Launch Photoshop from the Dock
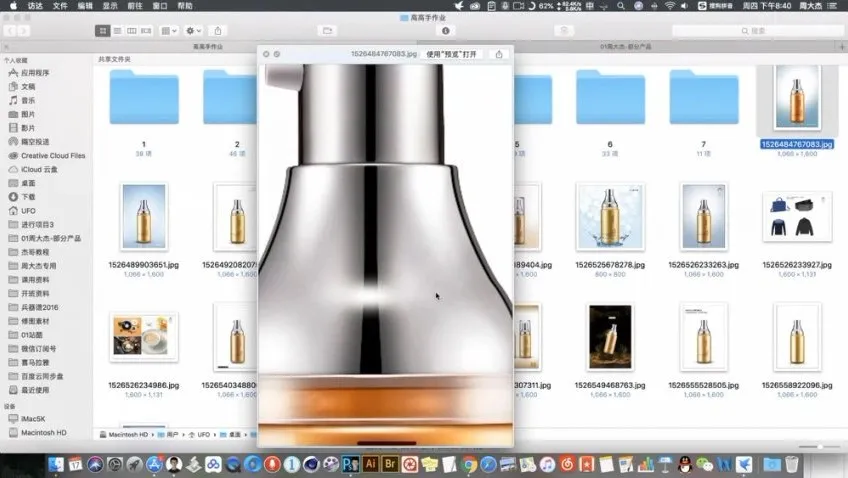The width and height of the screenshot is (848, 478). [351, 464]
